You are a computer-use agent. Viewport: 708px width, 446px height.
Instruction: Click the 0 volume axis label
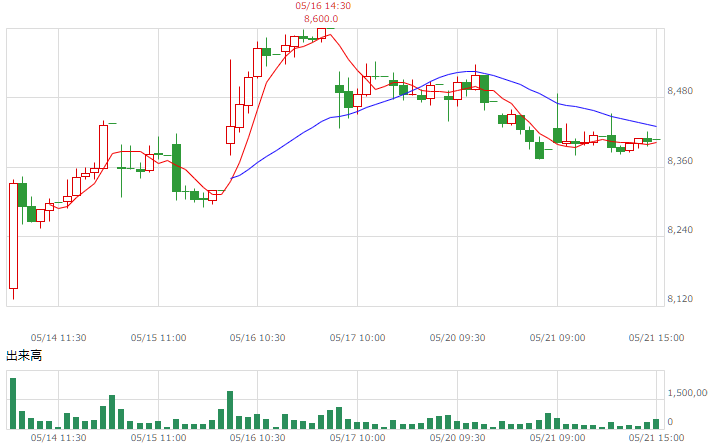[x=670, y=422]
